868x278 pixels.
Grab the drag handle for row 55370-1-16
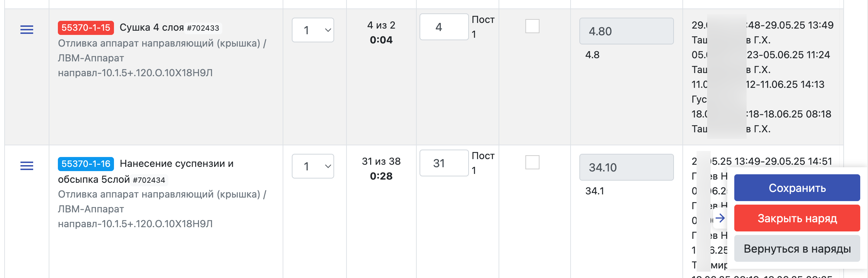click(27, 166)
